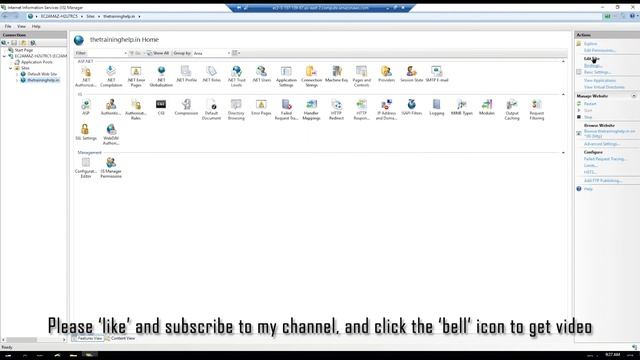Open the IIS Authorization Rules feature
640x360 pixels.
[x=136, y=109]
